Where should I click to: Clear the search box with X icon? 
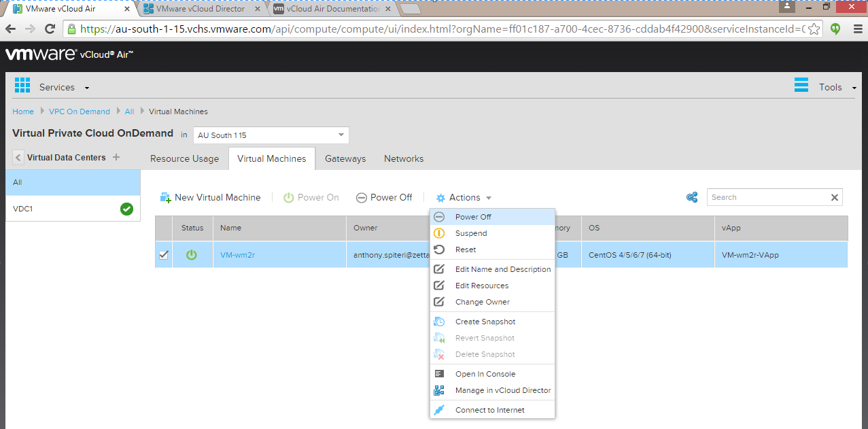834,197
